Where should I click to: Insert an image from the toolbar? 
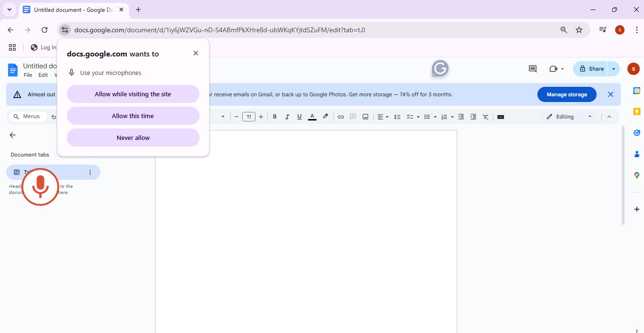tap(365, 117)
